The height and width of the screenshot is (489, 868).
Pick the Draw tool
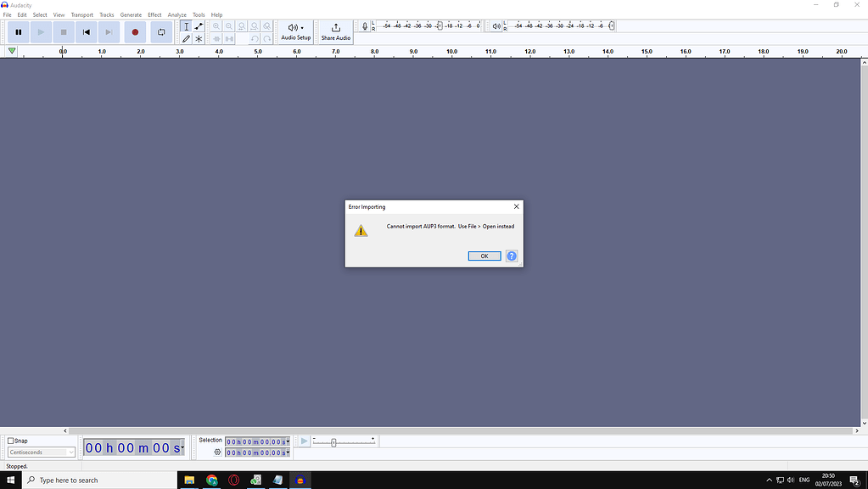coord(186,38)
